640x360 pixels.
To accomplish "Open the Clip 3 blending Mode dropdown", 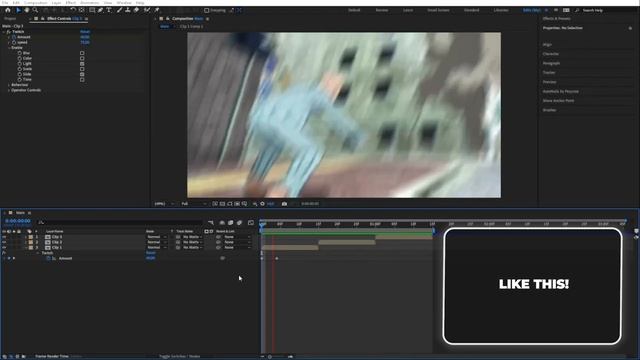I will coord(157,237).
